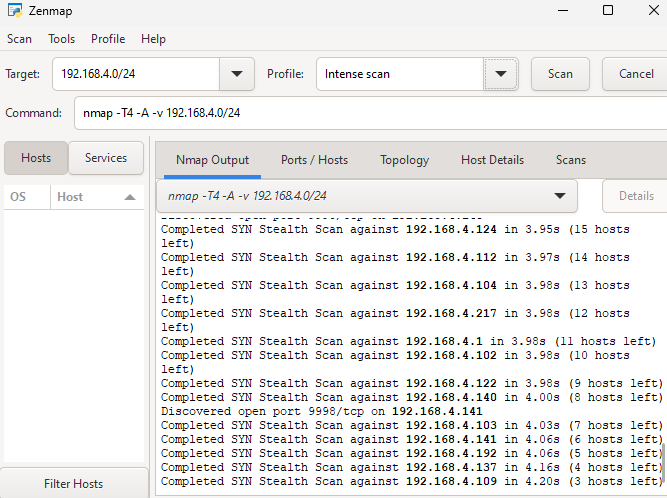Click the Intense scan profile field
Viewport: 667px width, 498px height.
(x=400, y=74)
